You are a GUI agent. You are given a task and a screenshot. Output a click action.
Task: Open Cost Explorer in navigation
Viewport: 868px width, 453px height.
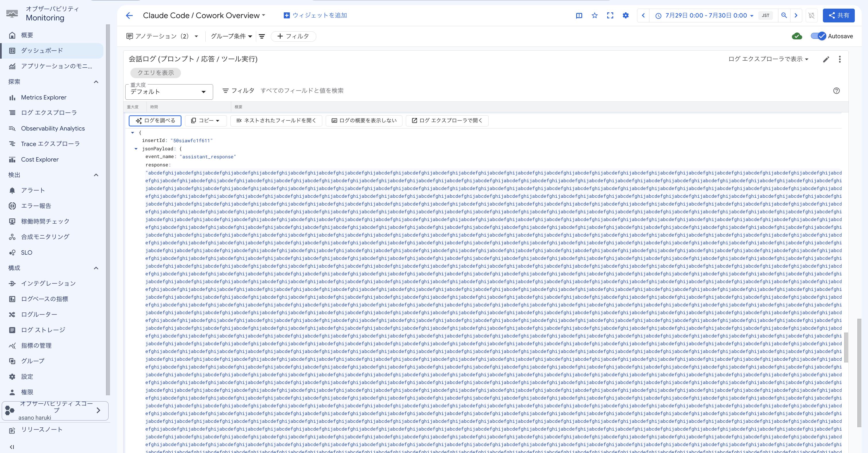[52, 160]
